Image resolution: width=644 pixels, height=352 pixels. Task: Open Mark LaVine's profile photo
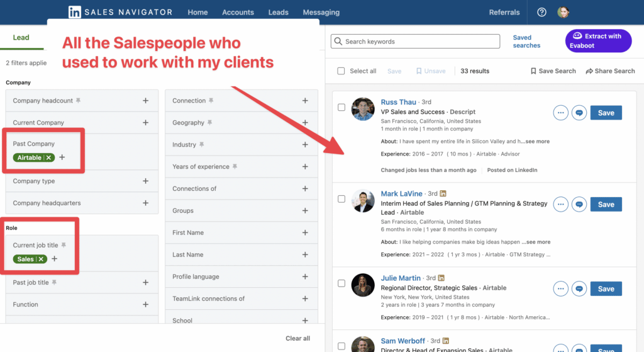[x=363, y=201]
